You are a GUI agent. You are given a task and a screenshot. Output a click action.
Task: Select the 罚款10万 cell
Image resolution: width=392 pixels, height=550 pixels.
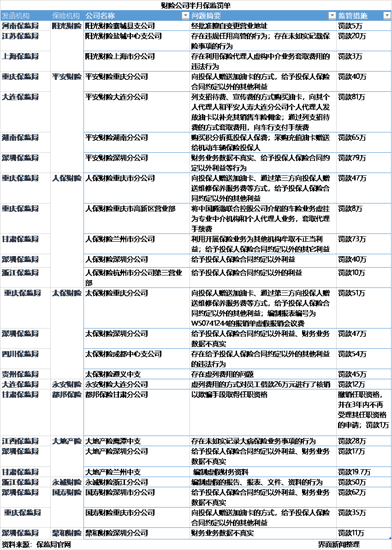coord(363,277)
